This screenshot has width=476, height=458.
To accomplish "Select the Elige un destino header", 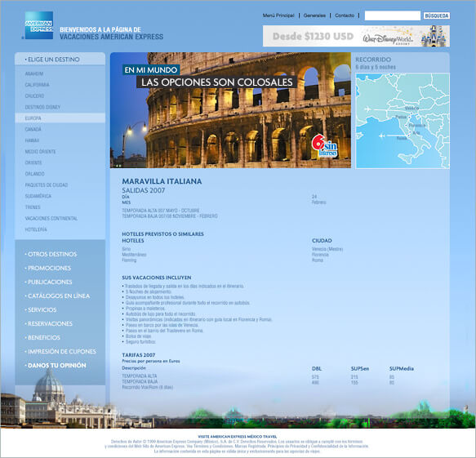I will click(60, 59).
